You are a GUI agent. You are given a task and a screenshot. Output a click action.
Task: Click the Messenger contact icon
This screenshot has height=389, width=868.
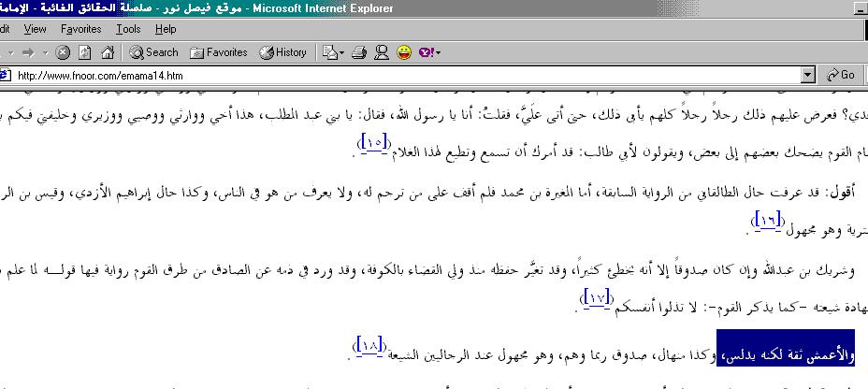point(382,52)
